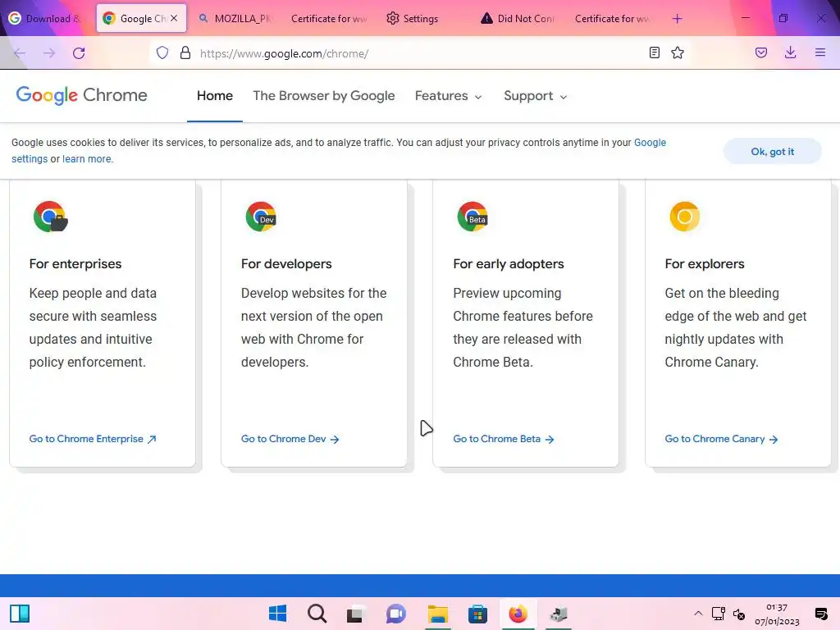Click the For early adopters heading
Screen dimensions: 840x630
(x=509, y=263)
